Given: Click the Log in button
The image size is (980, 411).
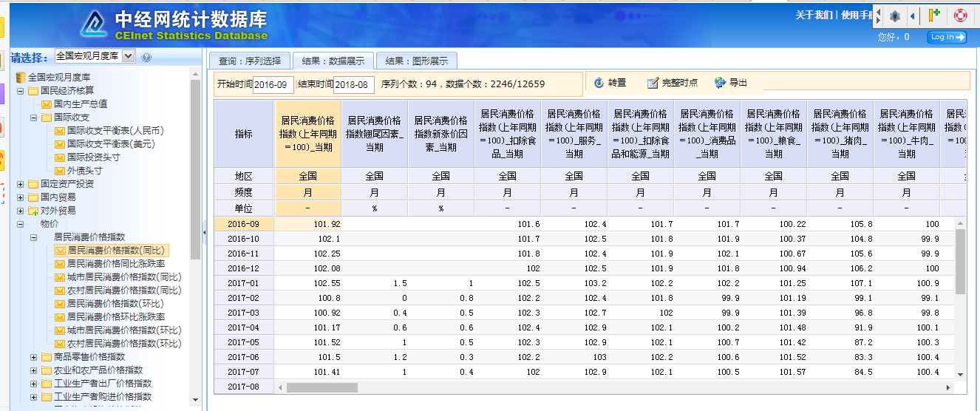Looking at the screenshot, I should pos(947,37).
